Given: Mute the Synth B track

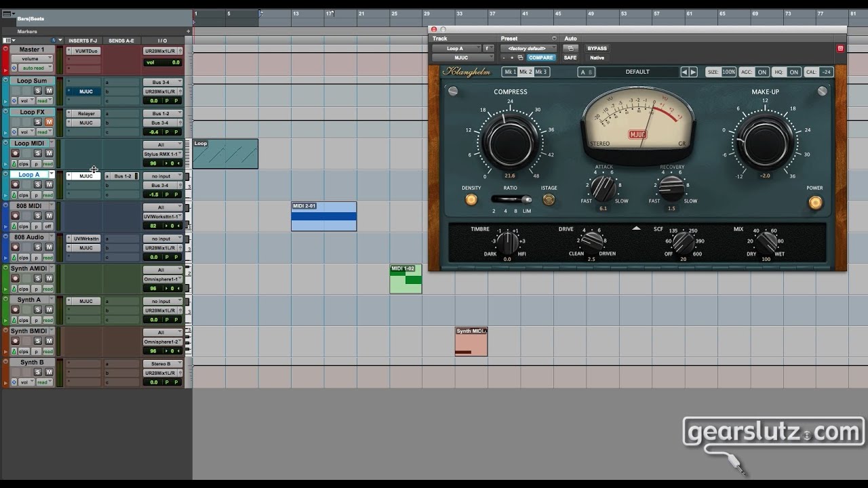Looking at the screenshot, I should 49,372.
